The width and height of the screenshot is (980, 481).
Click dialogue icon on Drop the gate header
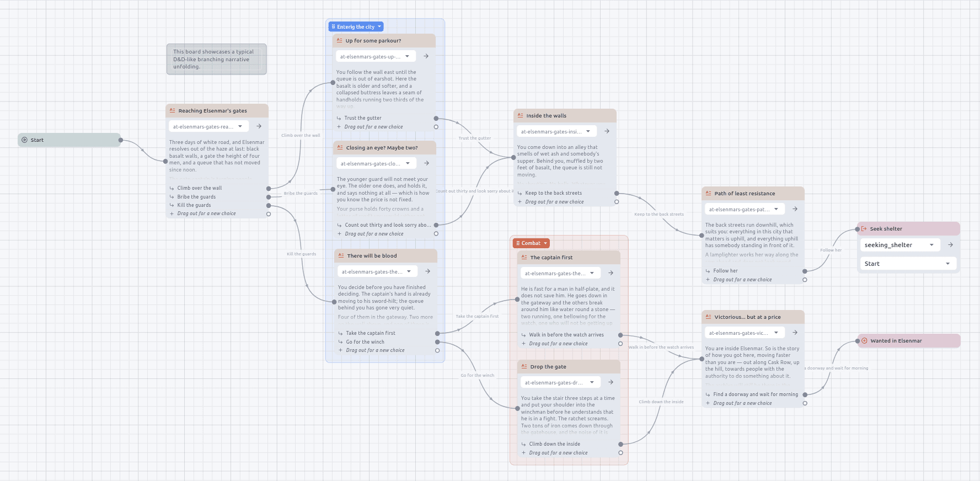point(524,367)
